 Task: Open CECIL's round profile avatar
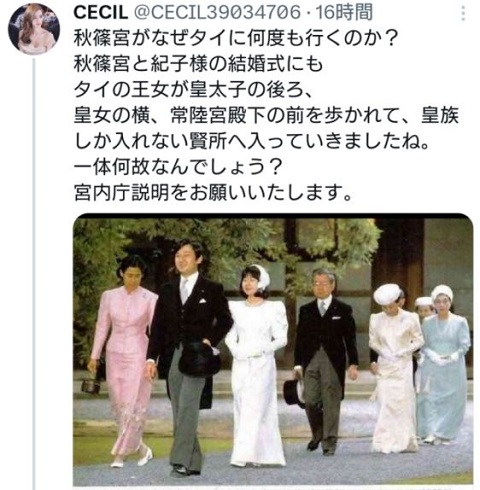click(x=34, y=29)
